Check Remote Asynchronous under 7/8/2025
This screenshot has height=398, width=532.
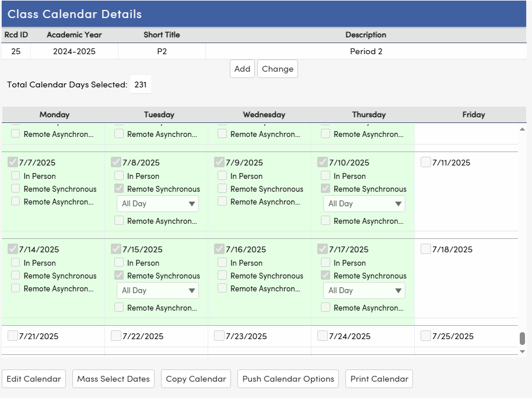tap(119, 221)
